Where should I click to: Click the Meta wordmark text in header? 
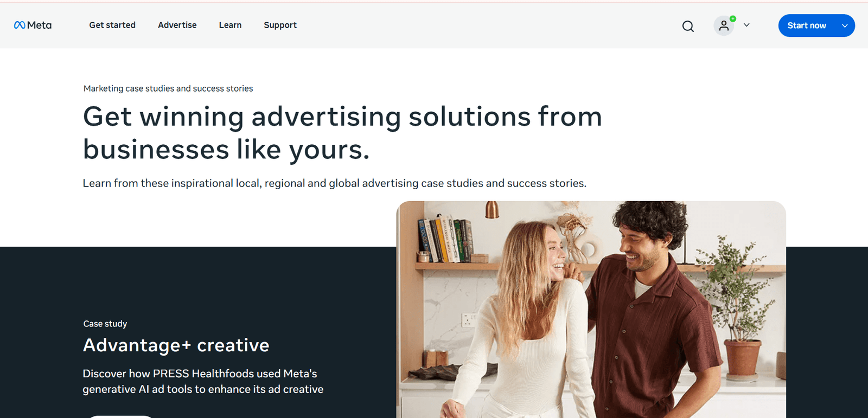(39, 25)
